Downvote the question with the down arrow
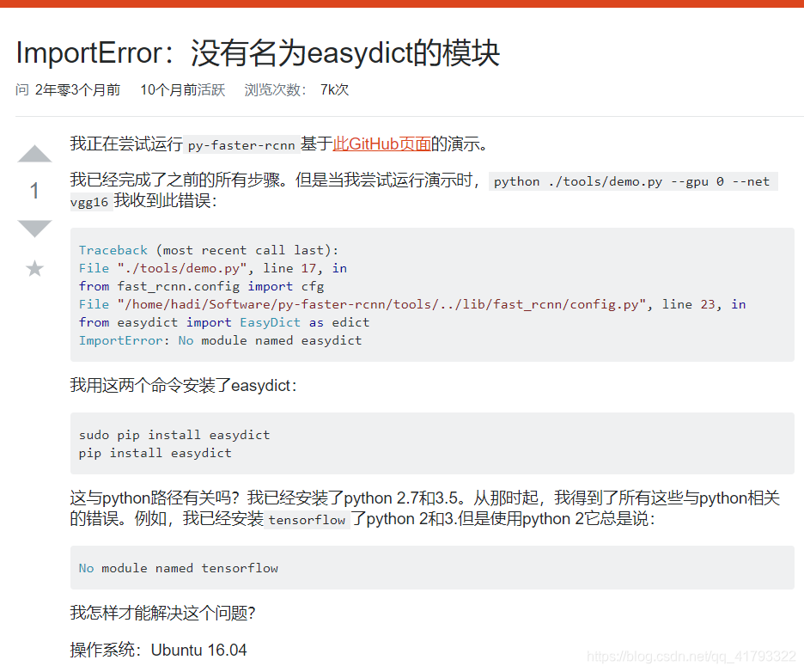Screen dimensions: 804x672 33,227
